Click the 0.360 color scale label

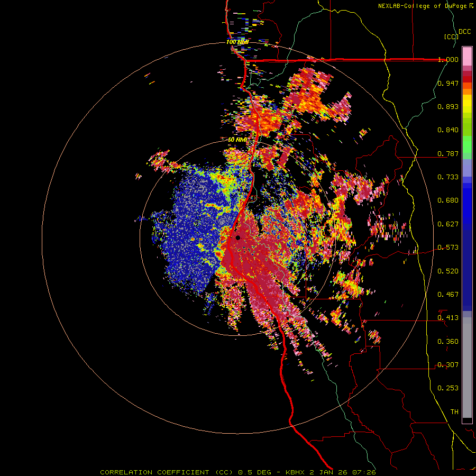pyautogui.click(x=448, y=342)
